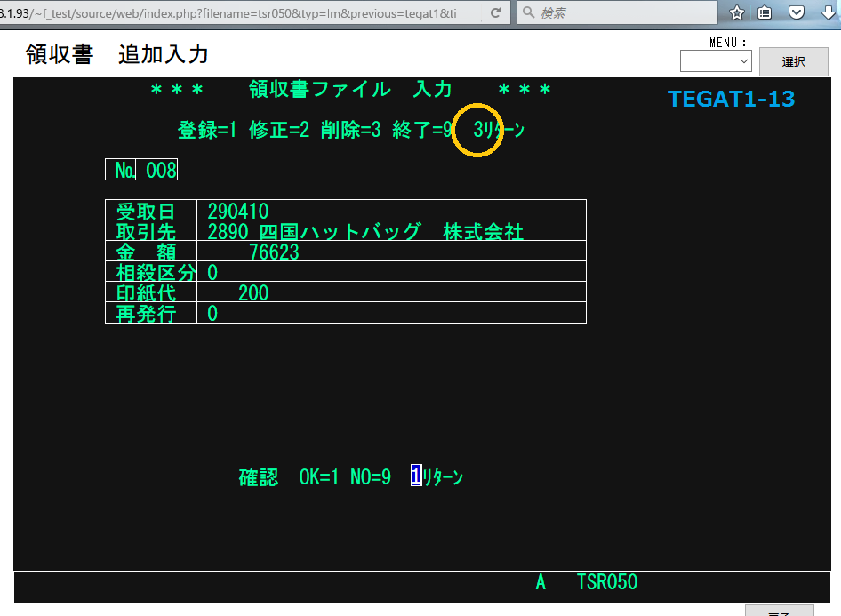Click the reload page icon in address bar
This screenshot has width=841, height=616.
495,13
